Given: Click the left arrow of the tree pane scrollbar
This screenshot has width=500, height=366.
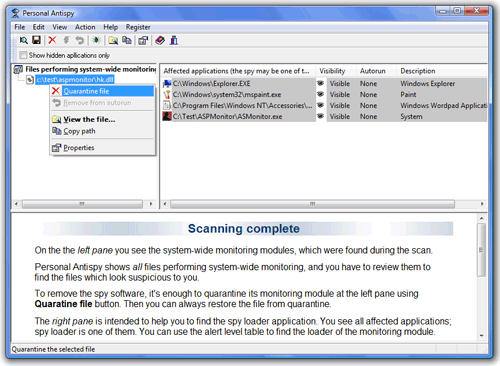Looking at the screenshot, I should pos(16,204).
